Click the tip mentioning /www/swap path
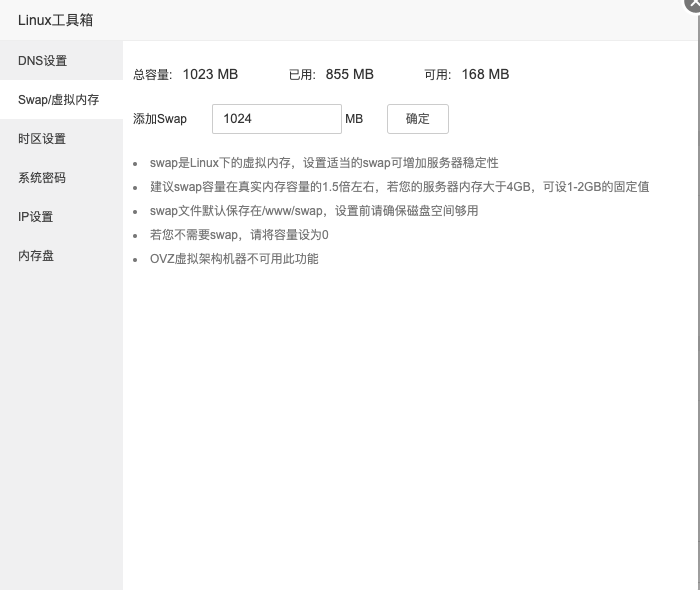The image size is (700, 590). [x=314, y=211]
